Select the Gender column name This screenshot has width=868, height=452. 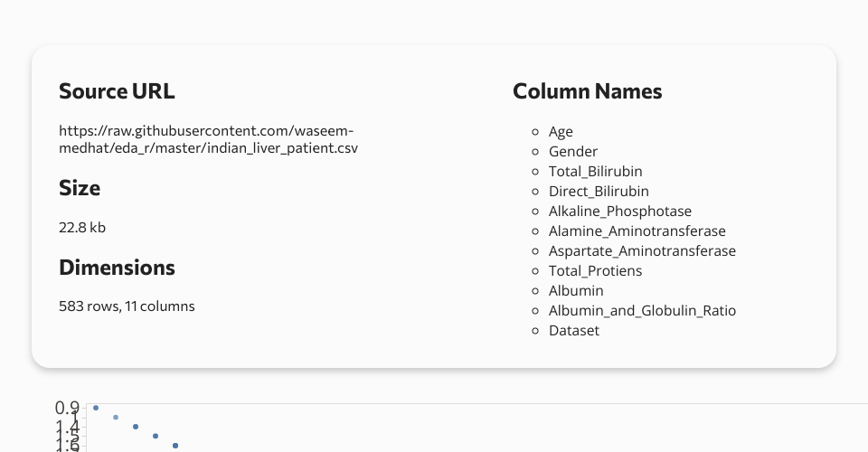pos(572,152)
